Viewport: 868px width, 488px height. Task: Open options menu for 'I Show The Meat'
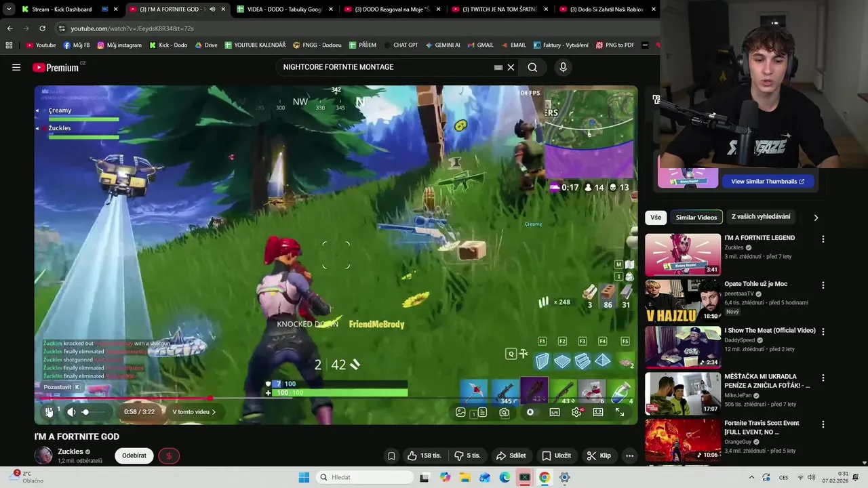823,331
